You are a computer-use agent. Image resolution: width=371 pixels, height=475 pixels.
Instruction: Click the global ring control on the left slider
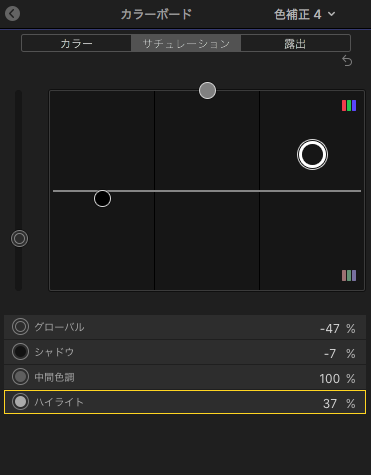19,239
